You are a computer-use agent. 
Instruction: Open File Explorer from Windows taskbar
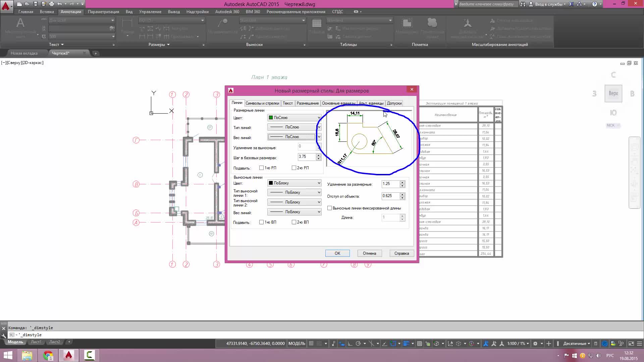(x=27, y=355)
